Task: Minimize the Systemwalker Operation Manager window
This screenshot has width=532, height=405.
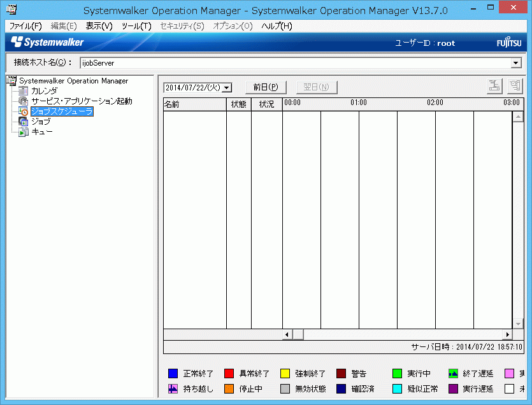Action: (x=473, y=8)
